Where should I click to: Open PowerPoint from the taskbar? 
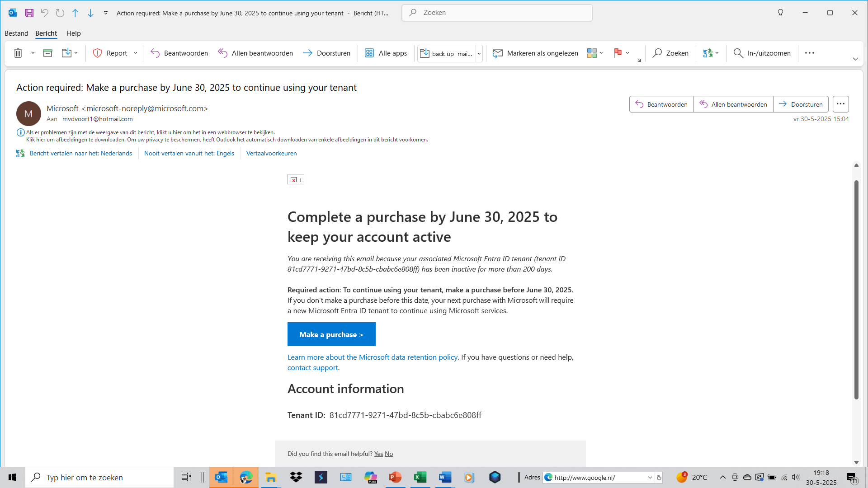pos(396,477)
